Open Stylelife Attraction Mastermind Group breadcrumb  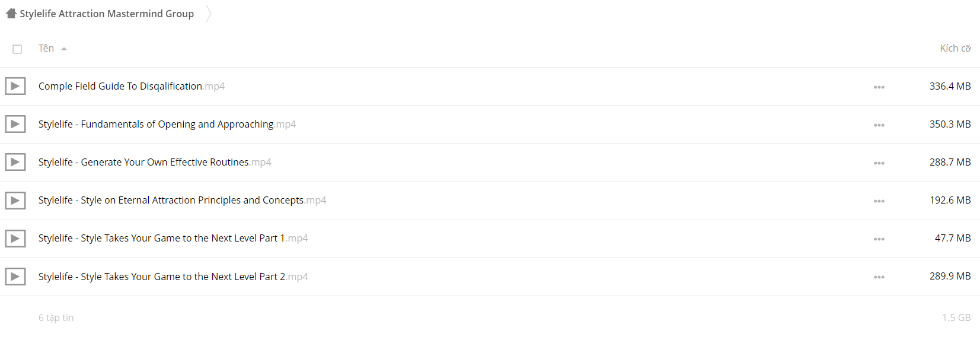[x=107, y=14]
